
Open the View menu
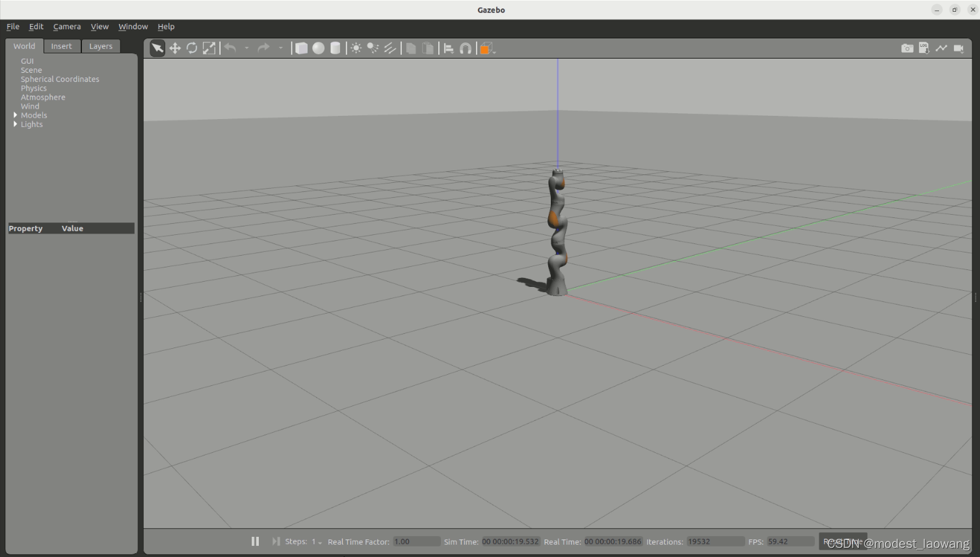(99, 27)
